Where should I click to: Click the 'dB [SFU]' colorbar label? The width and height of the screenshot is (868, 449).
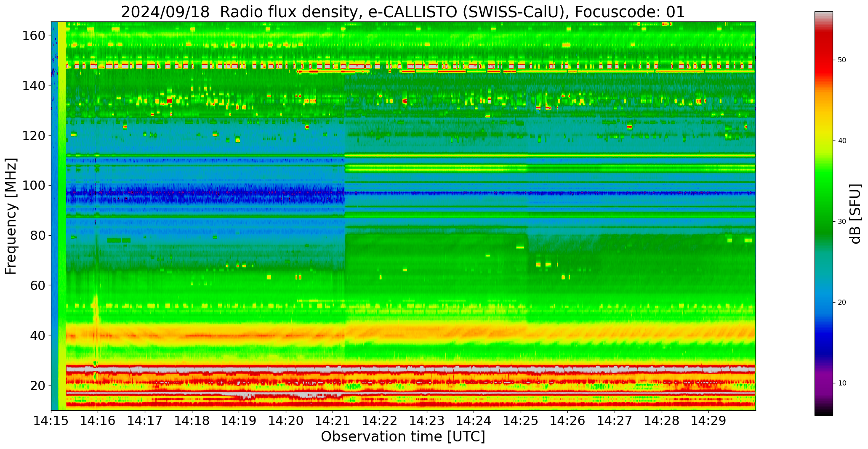(x=855, y=214)
